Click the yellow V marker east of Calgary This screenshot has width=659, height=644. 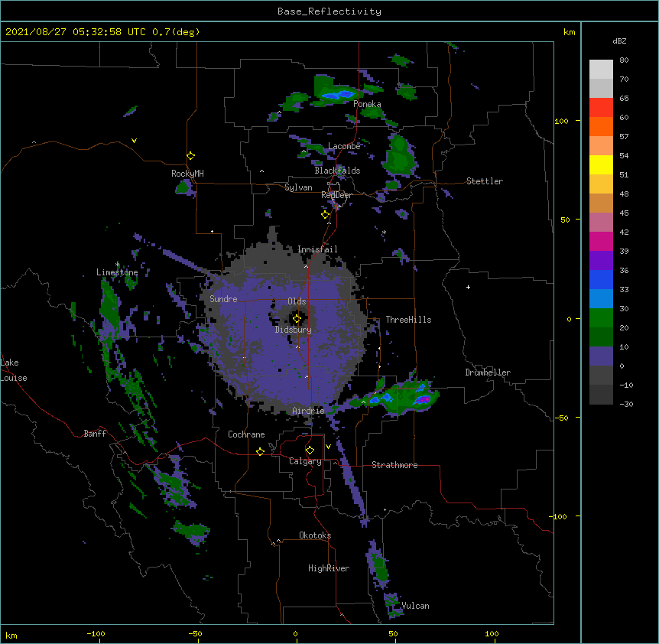pos(328,447)
